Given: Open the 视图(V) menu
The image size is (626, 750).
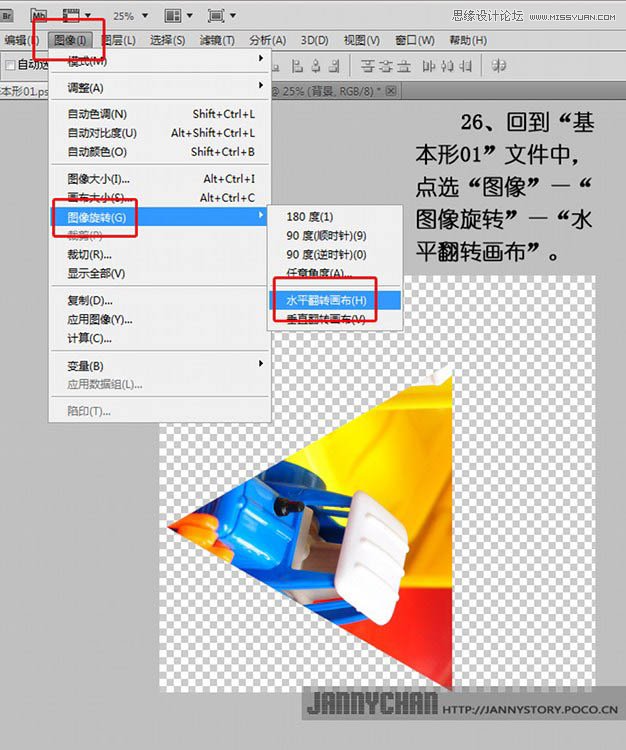Looking at the screenshot, I should pyautogui.click(x=362, y=40).
